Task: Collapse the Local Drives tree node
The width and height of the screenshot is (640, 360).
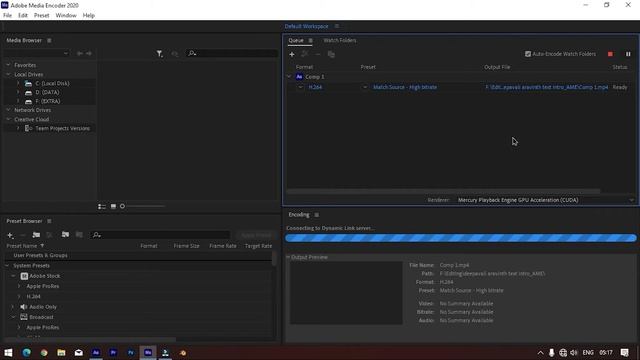Action: (x=8, y=74)
